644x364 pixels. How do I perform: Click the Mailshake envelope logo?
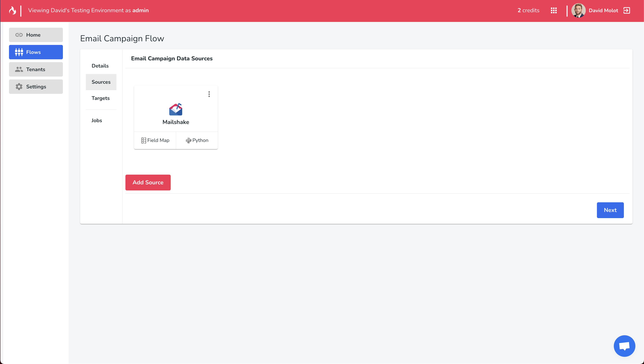tap(176, 109)
